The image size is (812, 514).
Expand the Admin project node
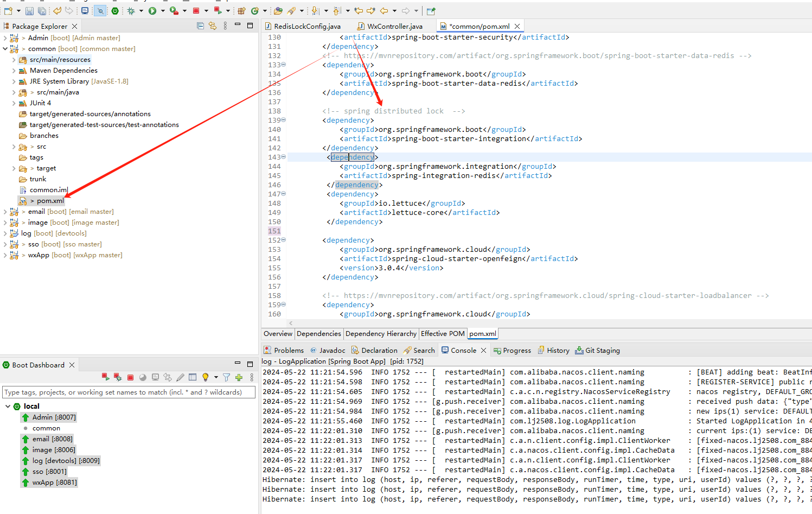tap(5, 38)
